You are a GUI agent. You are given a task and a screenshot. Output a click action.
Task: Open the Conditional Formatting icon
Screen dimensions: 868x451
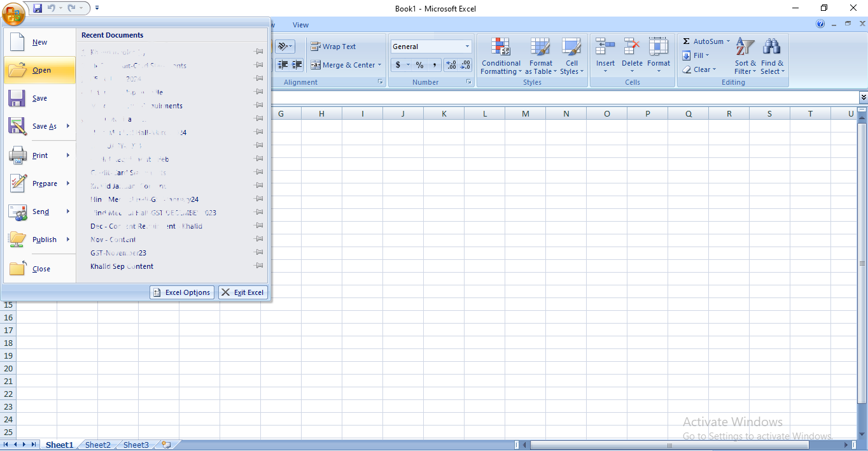click(x=501, y=47)
